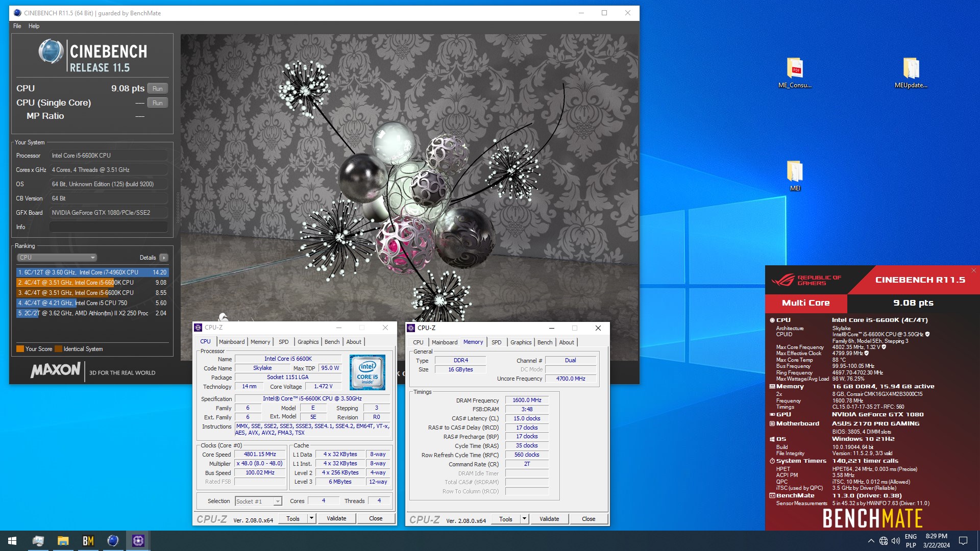
Task: Open the Cinebench Help menu
Action: pyautogui.click(x=34, y=26)
